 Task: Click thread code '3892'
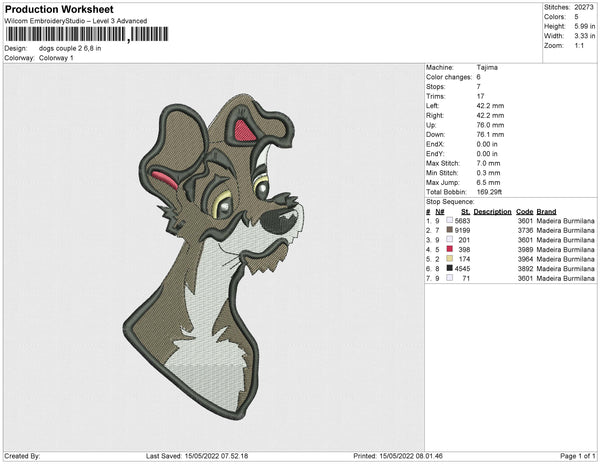pyautogui.click(x=525, y=269)
